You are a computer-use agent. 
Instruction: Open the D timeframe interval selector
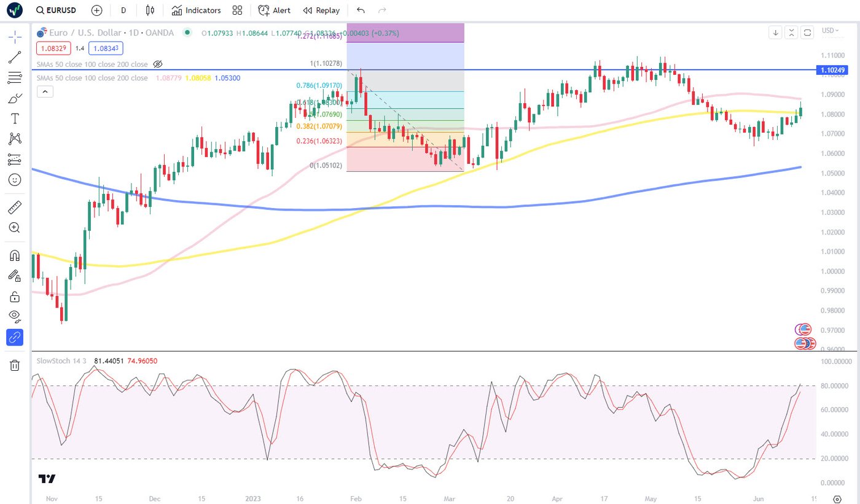[123, 10]
